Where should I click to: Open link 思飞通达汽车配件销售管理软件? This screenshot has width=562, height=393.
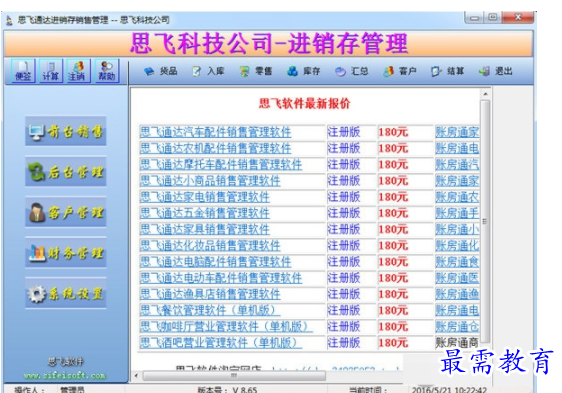pos(215,132)
